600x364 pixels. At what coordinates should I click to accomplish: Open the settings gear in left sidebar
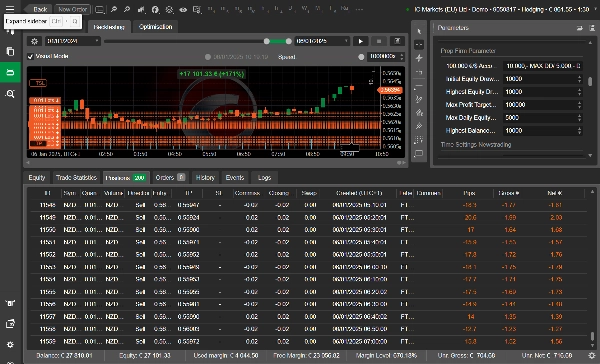(x=10, y=344)
